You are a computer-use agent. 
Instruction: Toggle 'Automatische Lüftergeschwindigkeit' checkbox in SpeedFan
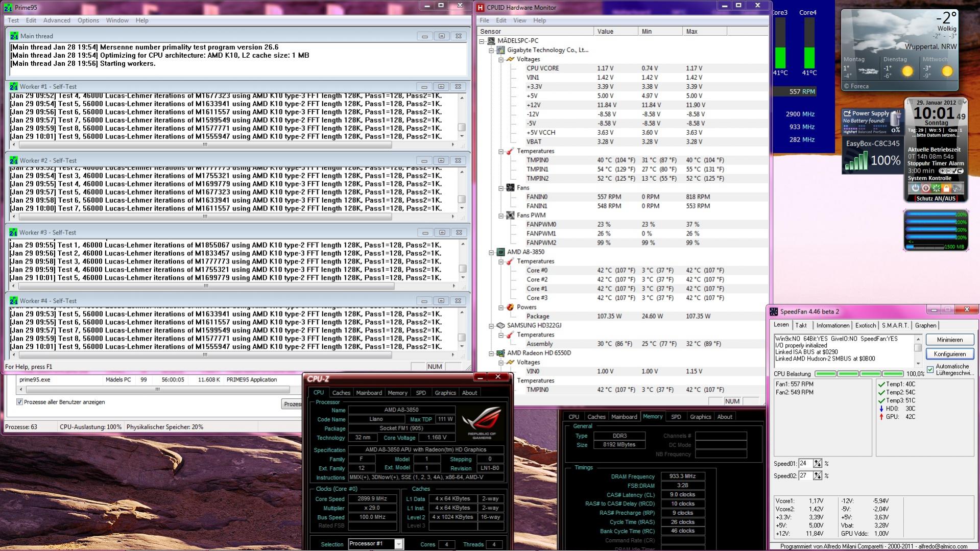[930, 369]
